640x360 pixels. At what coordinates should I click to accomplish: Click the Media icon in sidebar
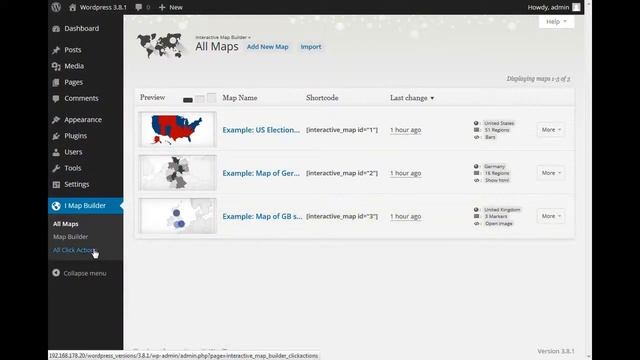point(56,66)
